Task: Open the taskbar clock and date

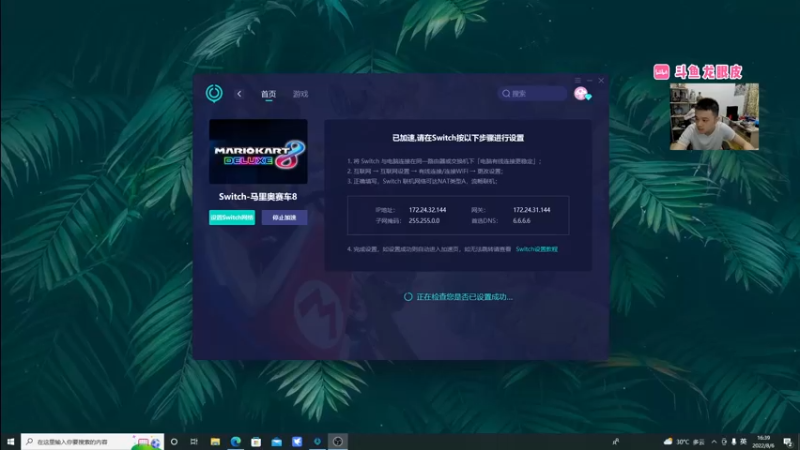Action: (x=763, y=442)
